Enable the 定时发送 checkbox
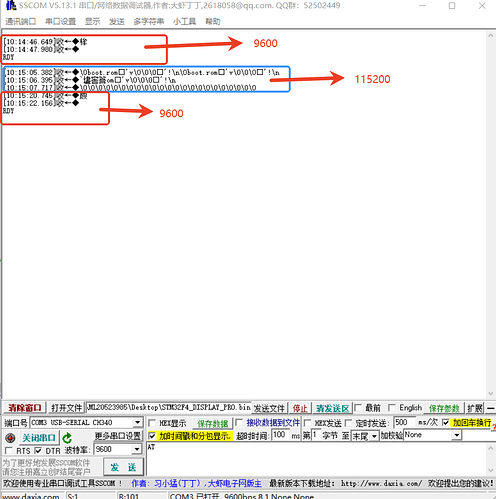 pos(348,423)
